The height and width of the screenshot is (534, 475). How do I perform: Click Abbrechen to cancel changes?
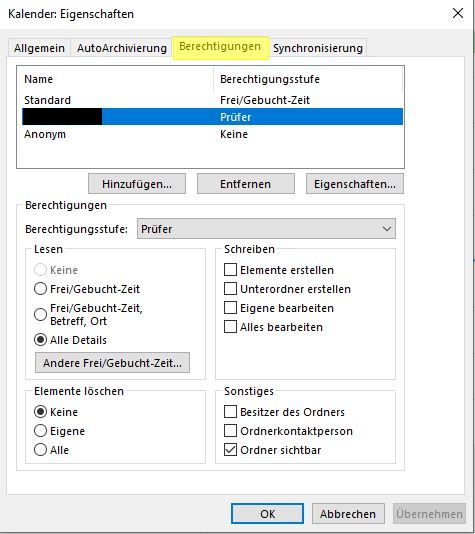click(348, 514)
